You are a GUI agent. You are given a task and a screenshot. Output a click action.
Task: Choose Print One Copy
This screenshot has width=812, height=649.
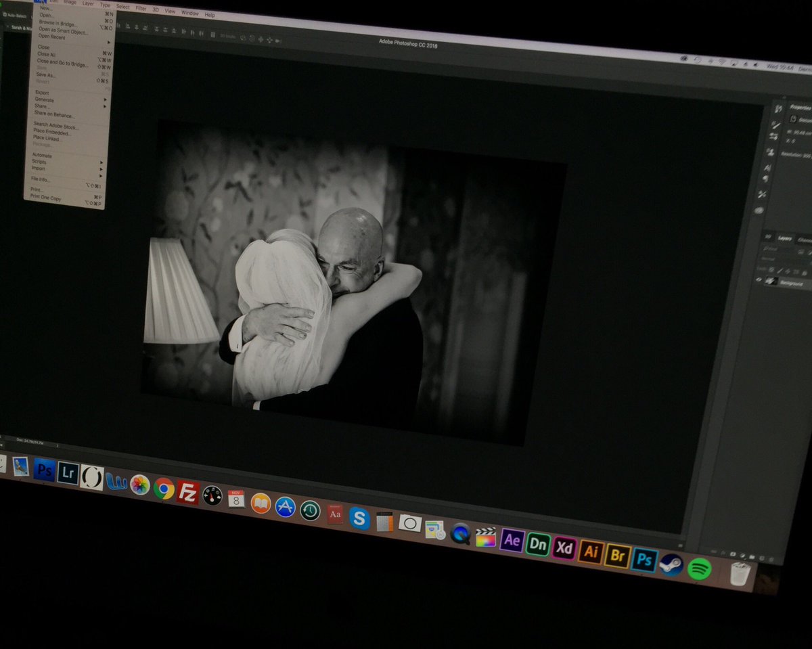coord(45,198)
